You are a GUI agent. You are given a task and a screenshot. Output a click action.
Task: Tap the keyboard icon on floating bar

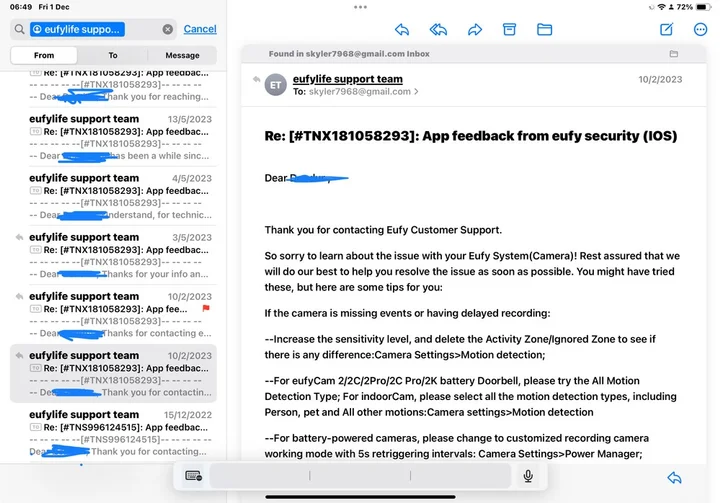193,476
